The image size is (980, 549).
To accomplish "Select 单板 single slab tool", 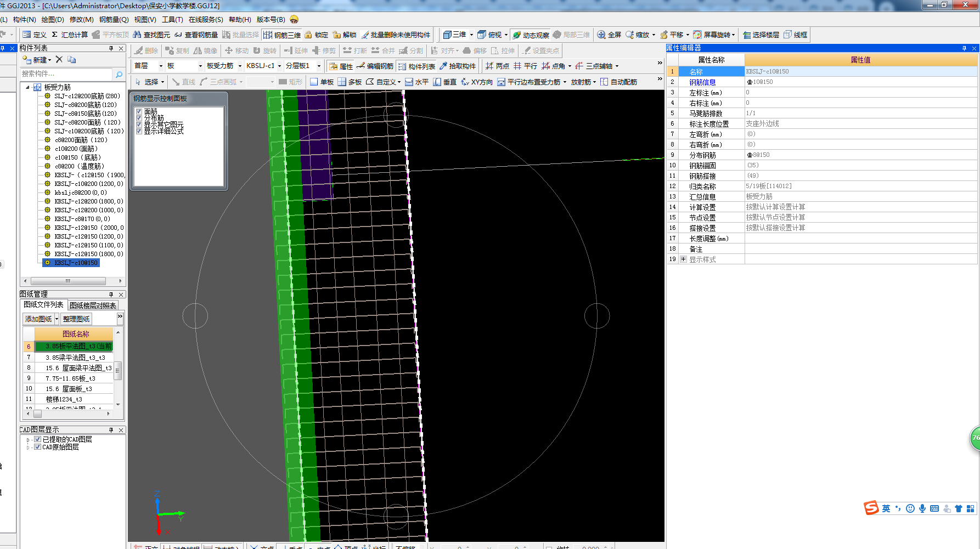I will click(x=322, y=82).
